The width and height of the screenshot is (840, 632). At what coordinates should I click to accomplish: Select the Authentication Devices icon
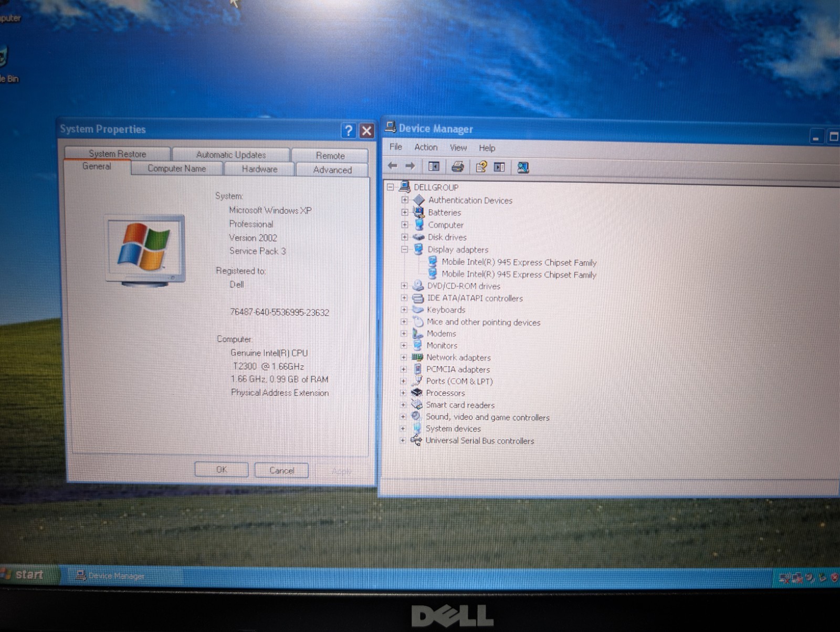coord(419,200)
